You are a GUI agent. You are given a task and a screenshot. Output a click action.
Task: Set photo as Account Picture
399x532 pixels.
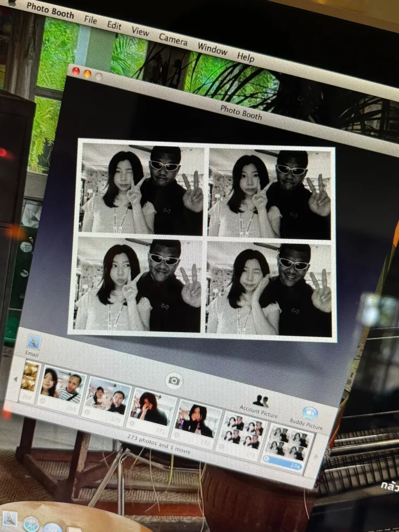pos(261,401)
